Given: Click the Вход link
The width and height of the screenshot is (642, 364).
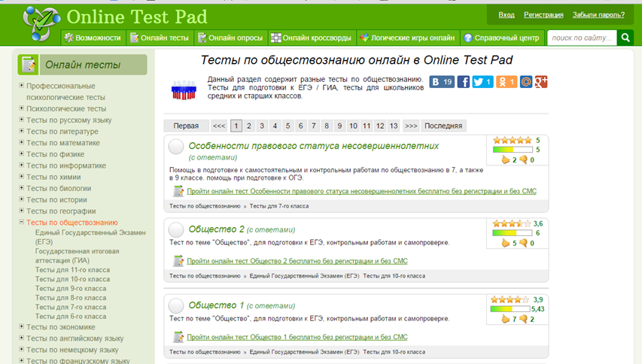Looking at the screenshot, I should click(507, 15).
